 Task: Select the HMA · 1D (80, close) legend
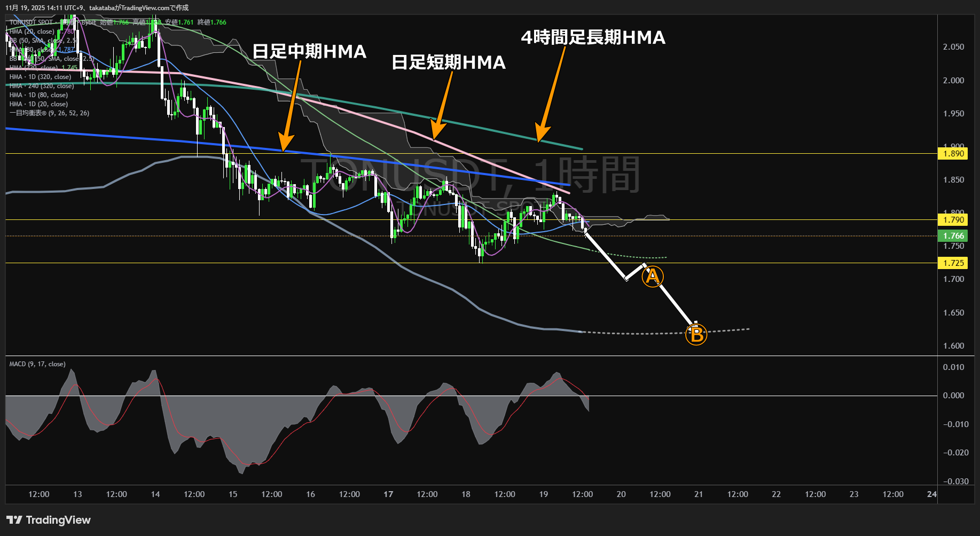pyautogui.click(x=38, y=95)
